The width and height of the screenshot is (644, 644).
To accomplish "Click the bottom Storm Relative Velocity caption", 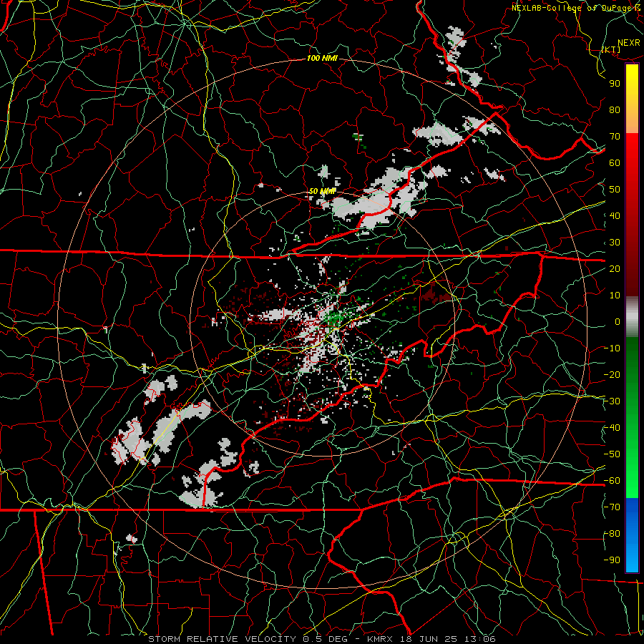I will (322, 639).
